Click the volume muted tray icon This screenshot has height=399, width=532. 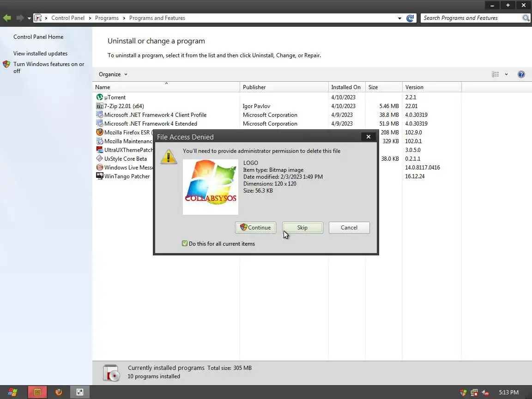click(485, 393)
